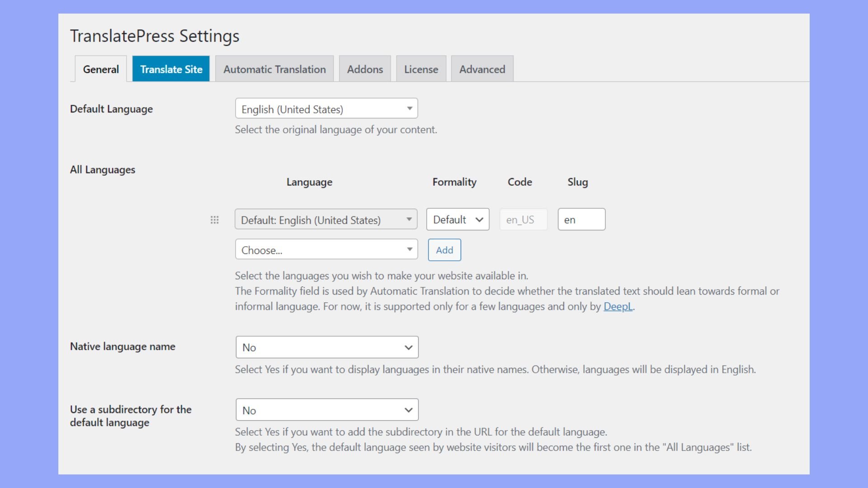Open the Native language name dropdown
Image resolution: width=868 pixels, height=488 pixels.
click(x=326, y=347)
